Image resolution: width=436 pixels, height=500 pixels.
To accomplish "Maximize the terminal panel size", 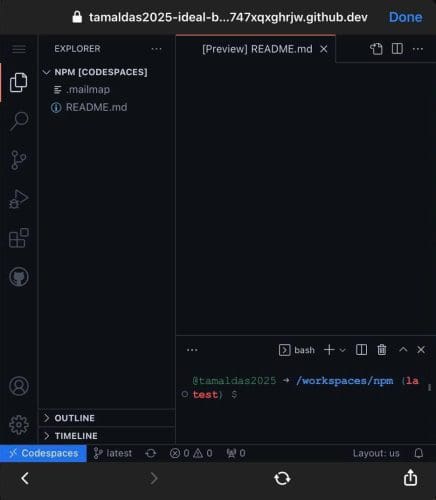I will click(x=403, y=349).
